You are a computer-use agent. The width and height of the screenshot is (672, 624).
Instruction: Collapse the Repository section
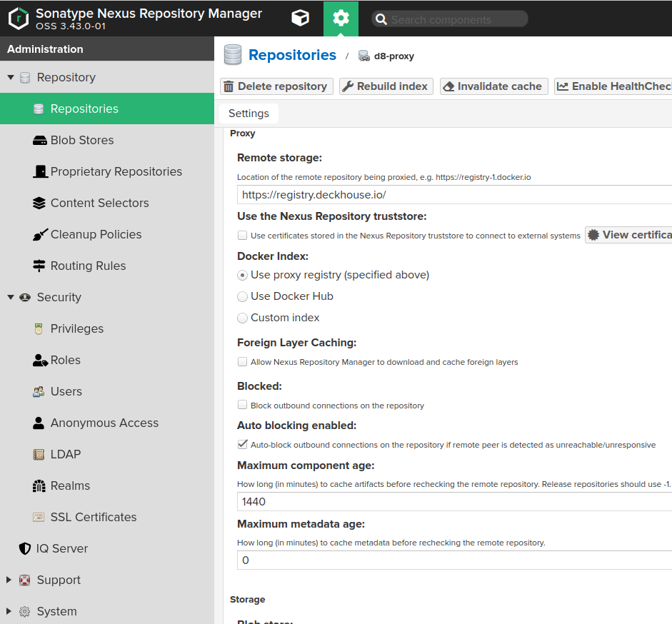9,77
